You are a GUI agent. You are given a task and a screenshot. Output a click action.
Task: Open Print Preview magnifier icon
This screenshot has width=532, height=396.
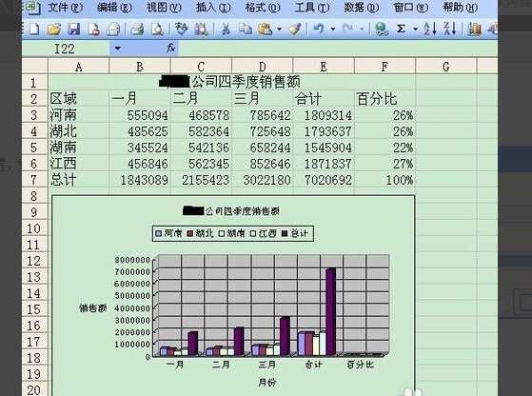[157, 30]
